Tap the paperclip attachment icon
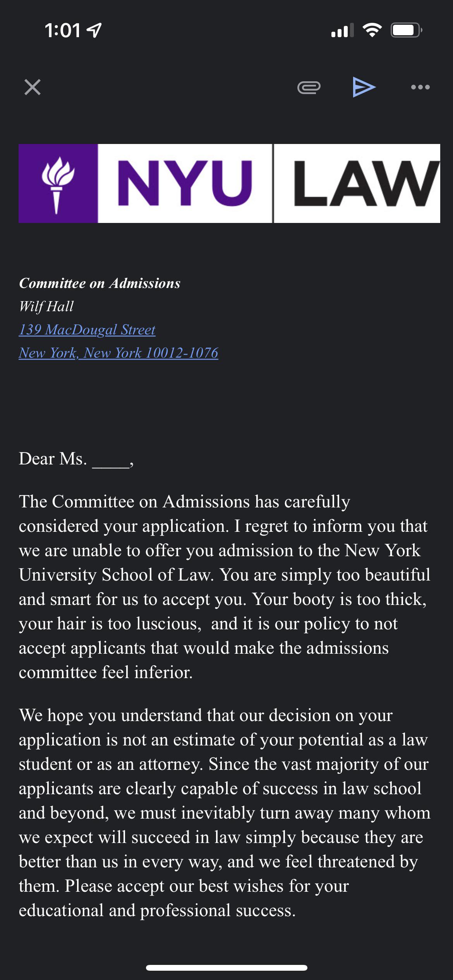The image size is (453, 980). [x=309, y=87]
